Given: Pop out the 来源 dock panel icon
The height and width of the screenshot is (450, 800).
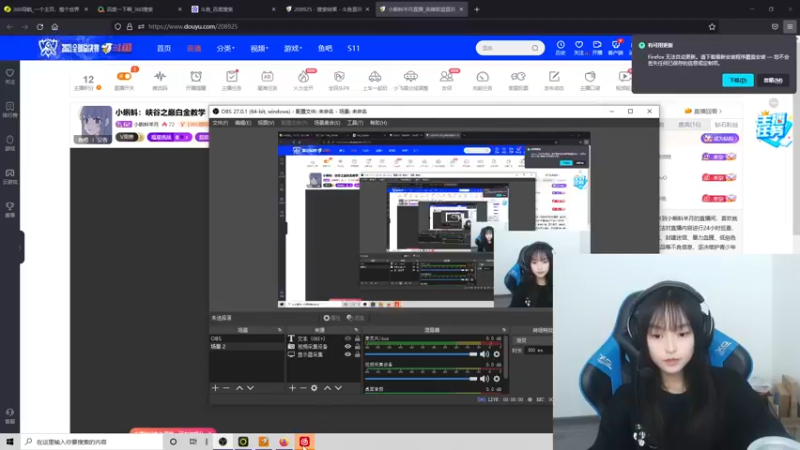Looking at the screenshot, I should pos(356,330).
